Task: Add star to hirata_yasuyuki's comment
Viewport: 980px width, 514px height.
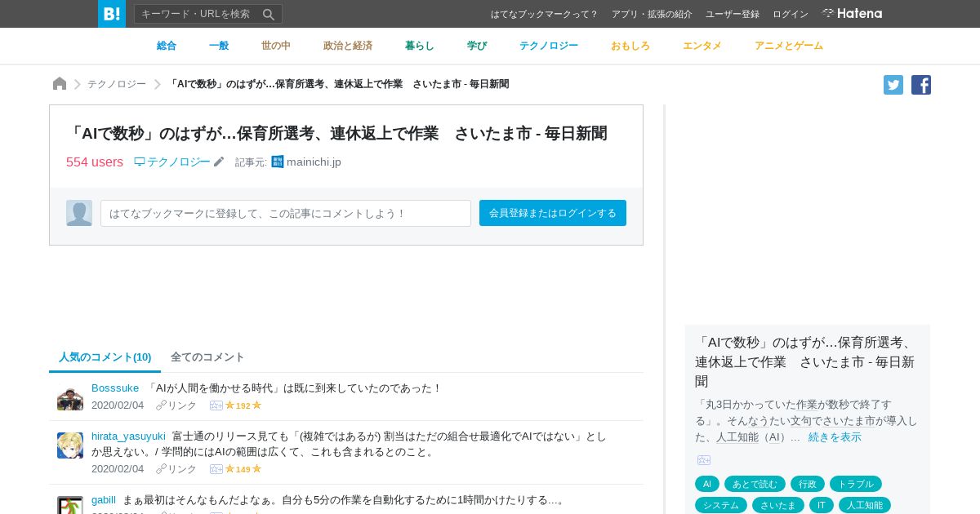Action: (x=216, y=469)
